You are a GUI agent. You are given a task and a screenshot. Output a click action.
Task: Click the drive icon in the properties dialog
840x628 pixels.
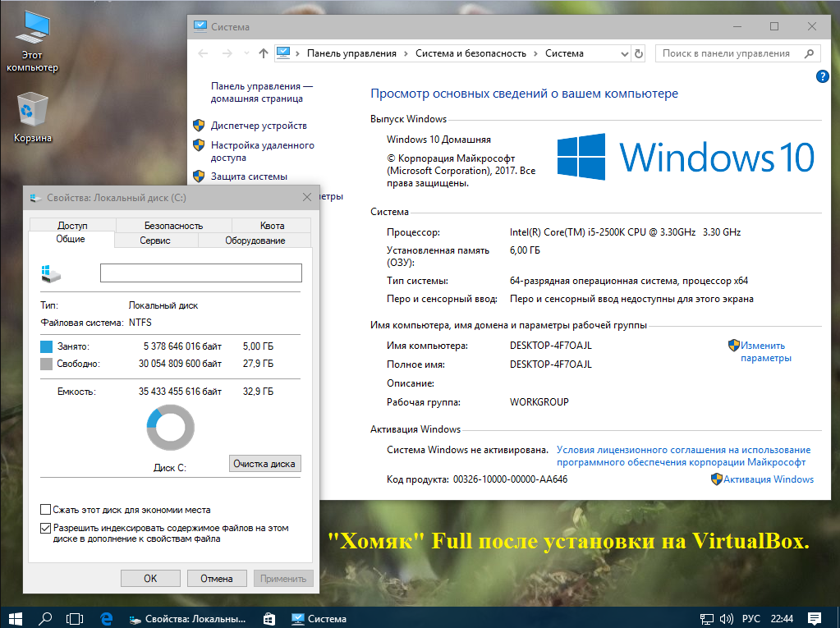[x=51, y=273]
